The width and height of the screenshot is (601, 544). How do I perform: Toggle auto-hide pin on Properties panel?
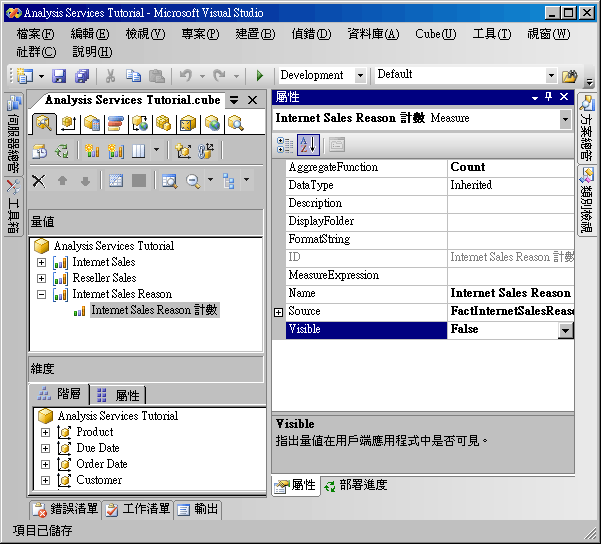click(548, 97)
